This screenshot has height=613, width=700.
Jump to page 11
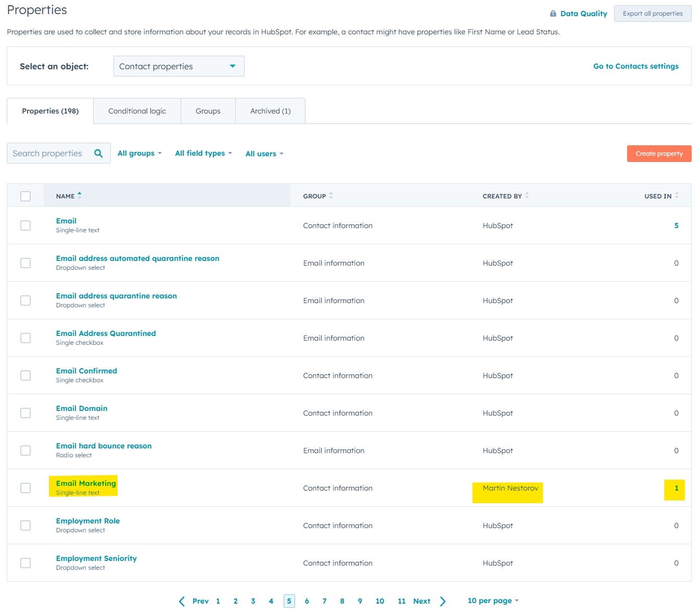point(401,601)
